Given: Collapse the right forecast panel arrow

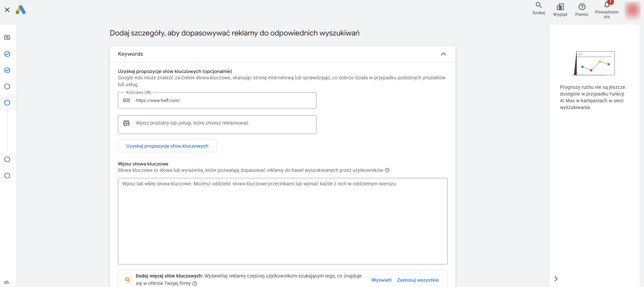Looking at the screenshot, I should click(x=556, y=279).
